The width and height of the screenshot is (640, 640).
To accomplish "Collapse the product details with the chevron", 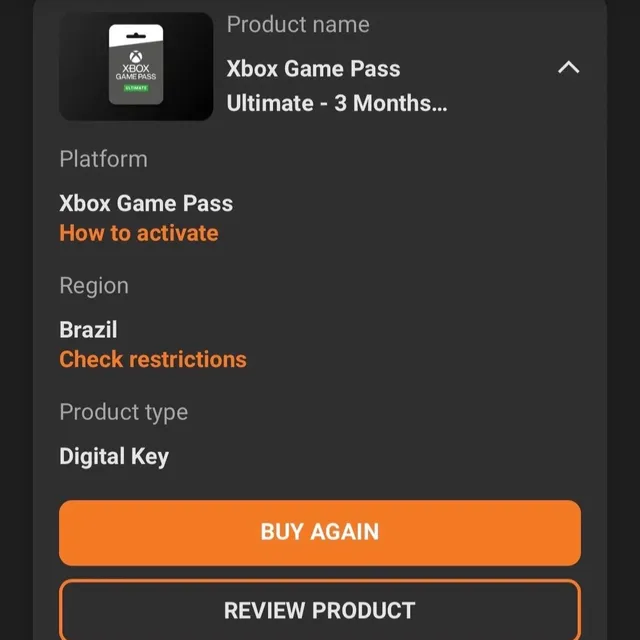I will [568, 67].
